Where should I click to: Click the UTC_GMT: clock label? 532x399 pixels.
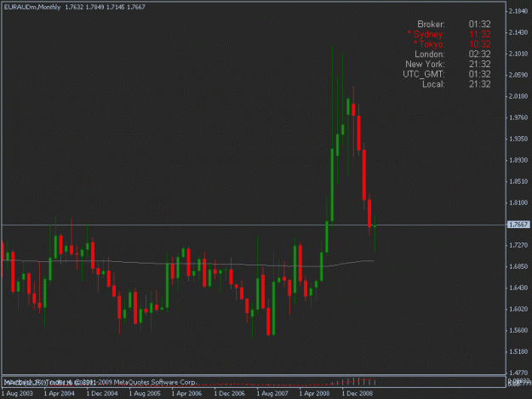click(x=424, y=74)
